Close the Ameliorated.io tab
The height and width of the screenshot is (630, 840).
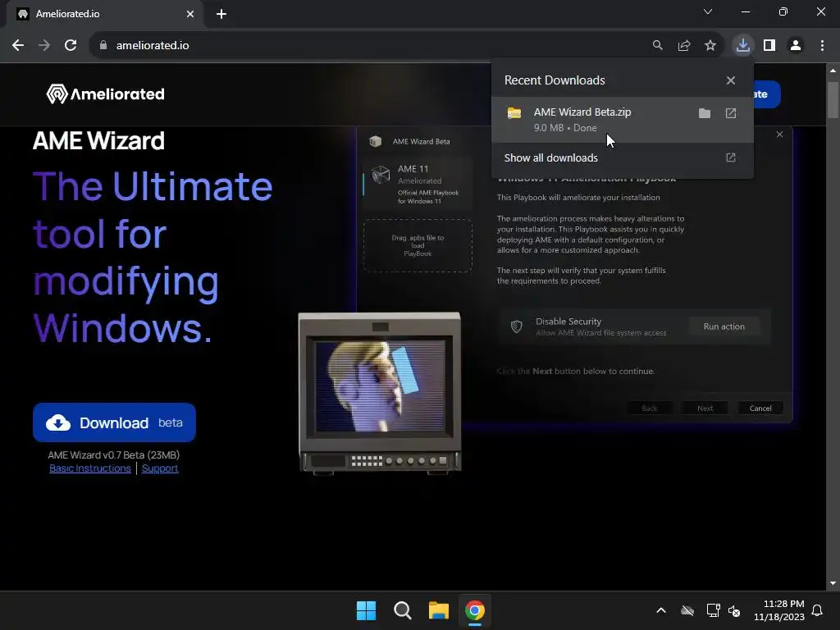190,15
